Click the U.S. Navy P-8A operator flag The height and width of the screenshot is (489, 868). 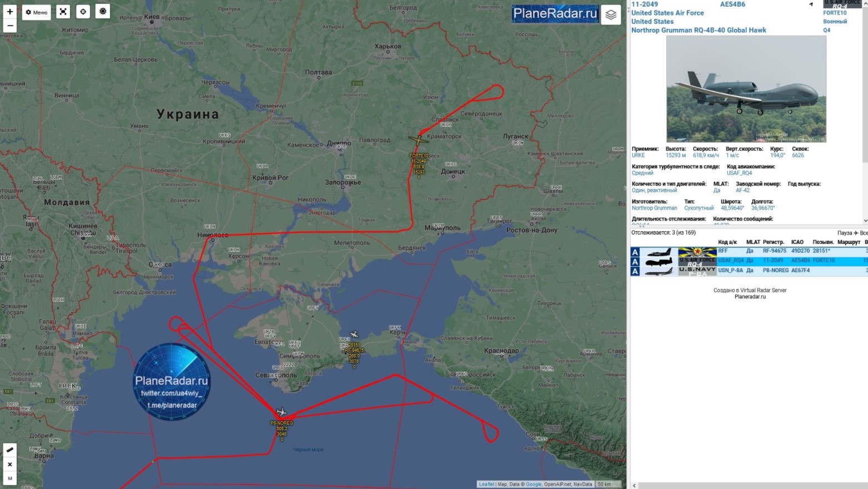(x=697, y=271)
